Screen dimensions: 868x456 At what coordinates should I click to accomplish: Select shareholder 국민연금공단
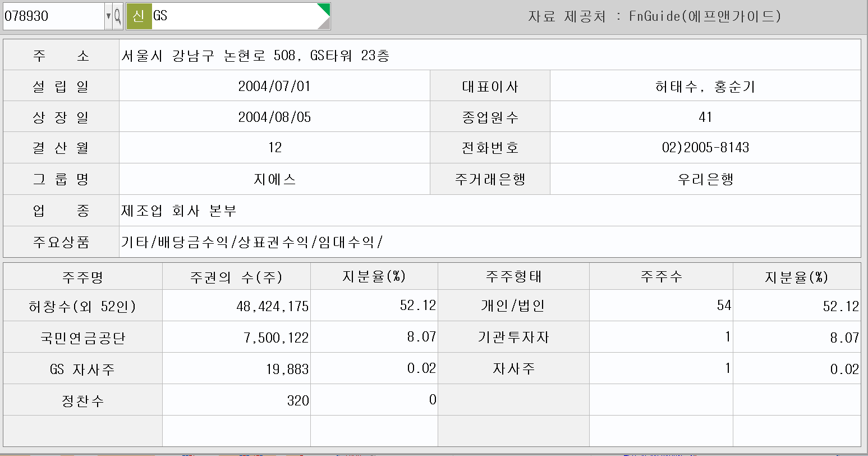(x=82, y=337)
